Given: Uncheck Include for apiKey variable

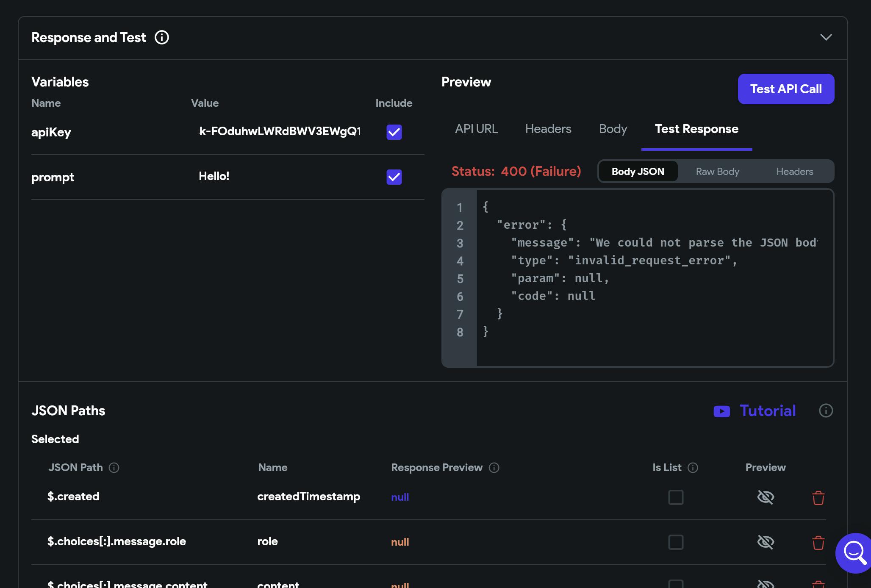Looking at the screenshot, I should [394, 132].
